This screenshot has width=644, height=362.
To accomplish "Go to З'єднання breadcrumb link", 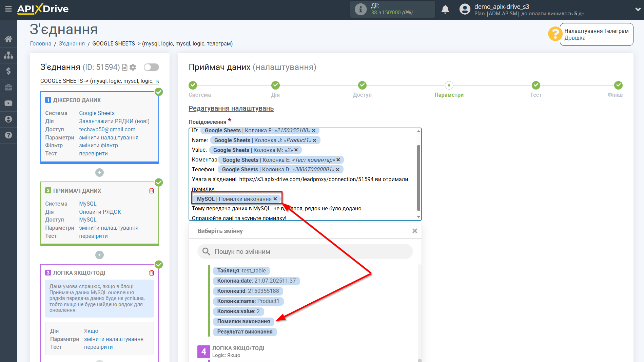I will 72,43.
